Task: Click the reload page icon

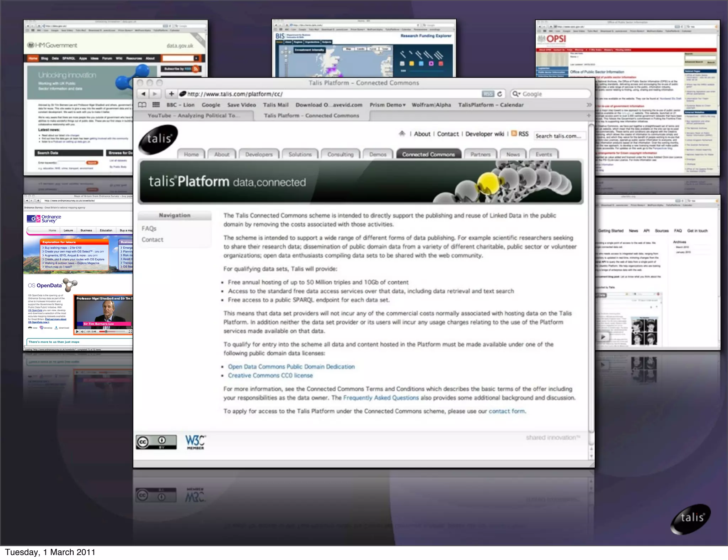Action: [x=500, y=94]
